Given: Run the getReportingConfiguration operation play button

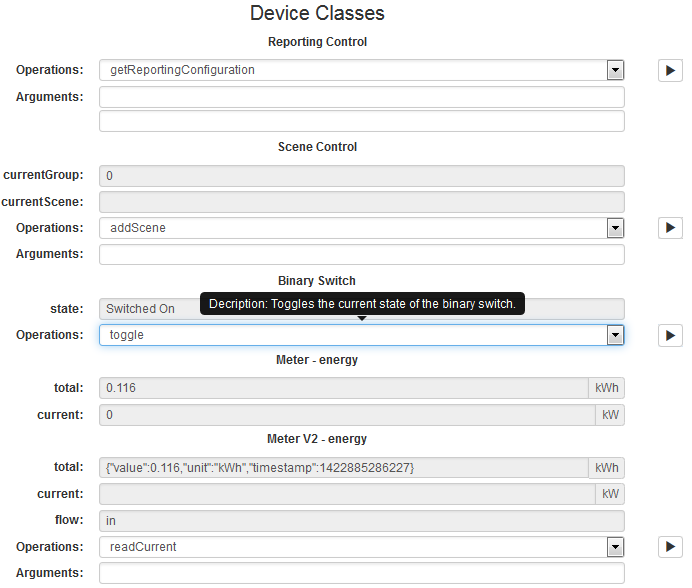Looking at the screenshot, I should tap(670, 70).
